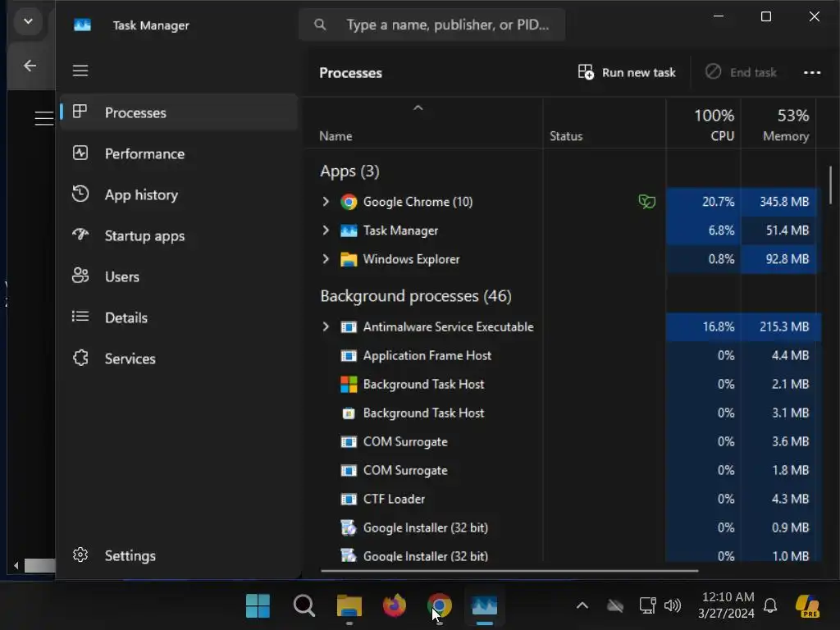The width and height of the screenshot is (840, 630).
Task: Switch to the Processes page
Action: pyautogui.click(x=180, y=112)
